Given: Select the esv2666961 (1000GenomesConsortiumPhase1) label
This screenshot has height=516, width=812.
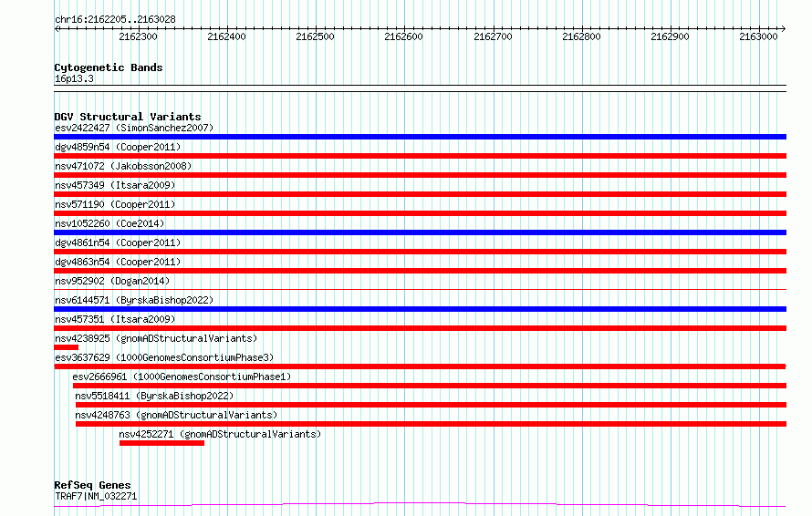Looking at the screenshot, I should click(x=182, y=377).
